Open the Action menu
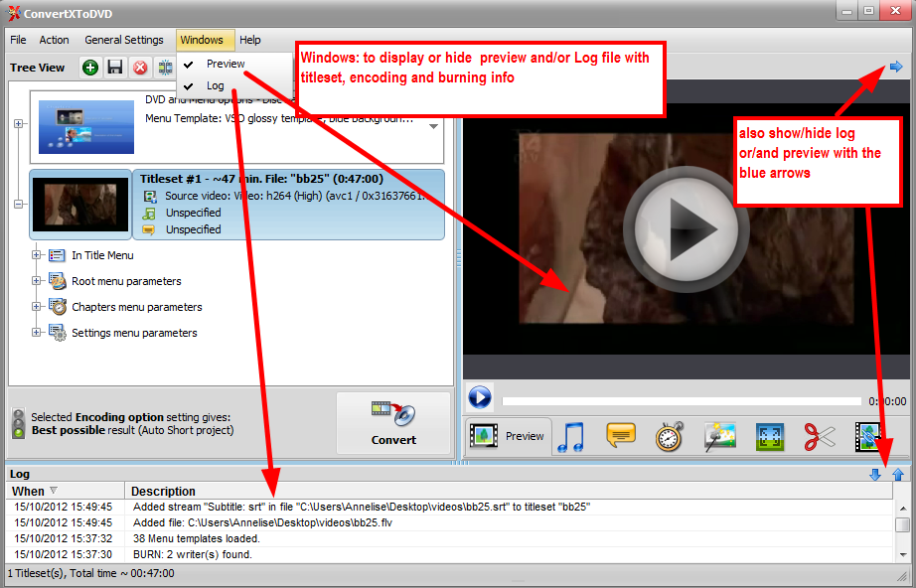Screen dimensions: 916x588 [x=54, y=40]
